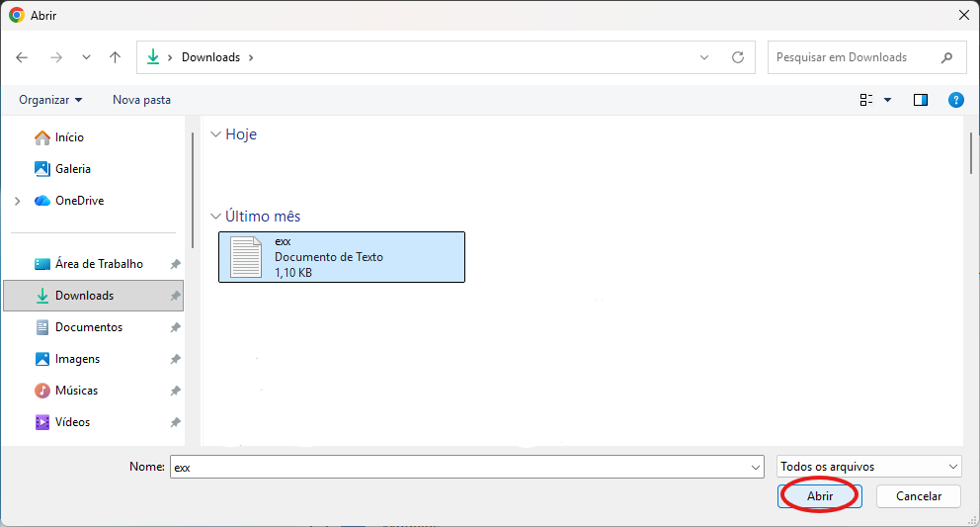
Task: Refresh the Downloads folder view
Action: pyautogui.click(x=737, y=57)
